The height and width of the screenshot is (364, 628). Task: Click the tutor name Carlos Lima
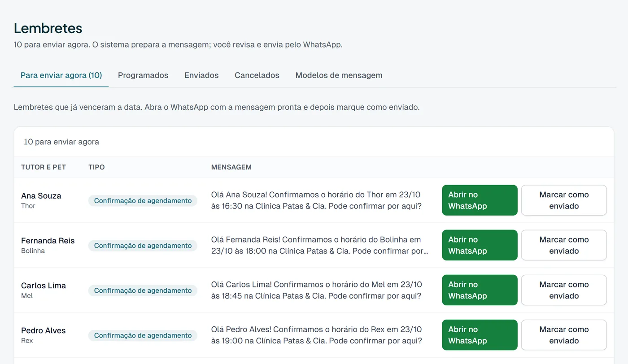[44, 286]
